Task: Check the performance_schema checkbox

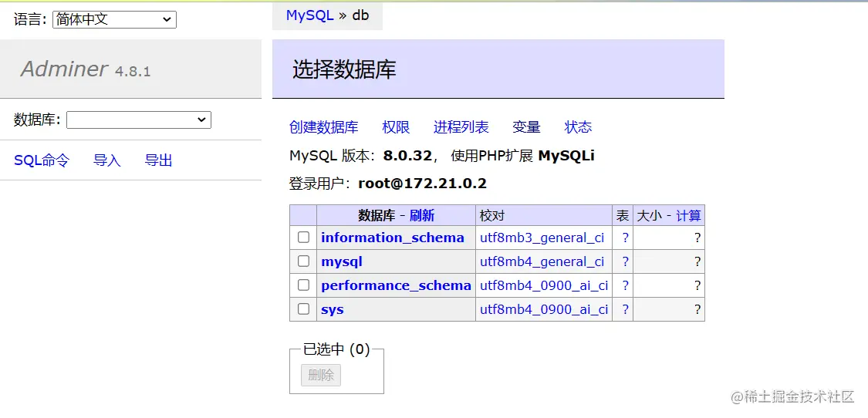Action: tap(303, 285)
